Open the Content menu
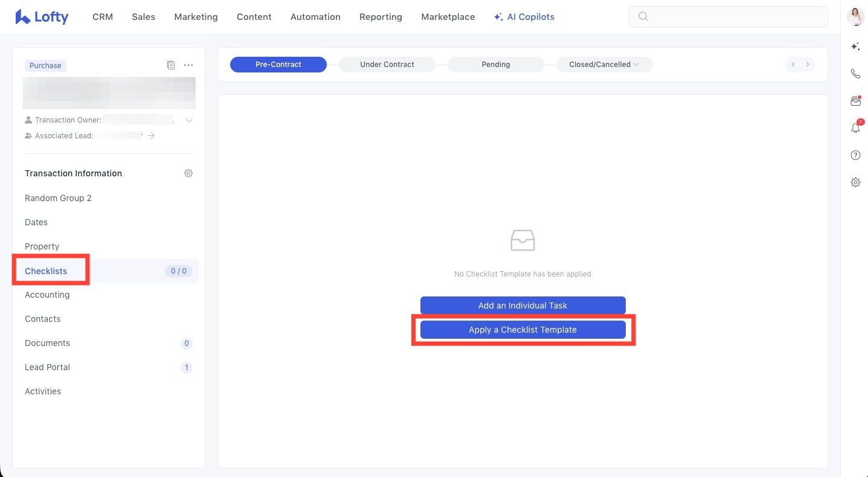Viewport: 868px width, 477px height. pyautogui.click(x=254, y=17)
